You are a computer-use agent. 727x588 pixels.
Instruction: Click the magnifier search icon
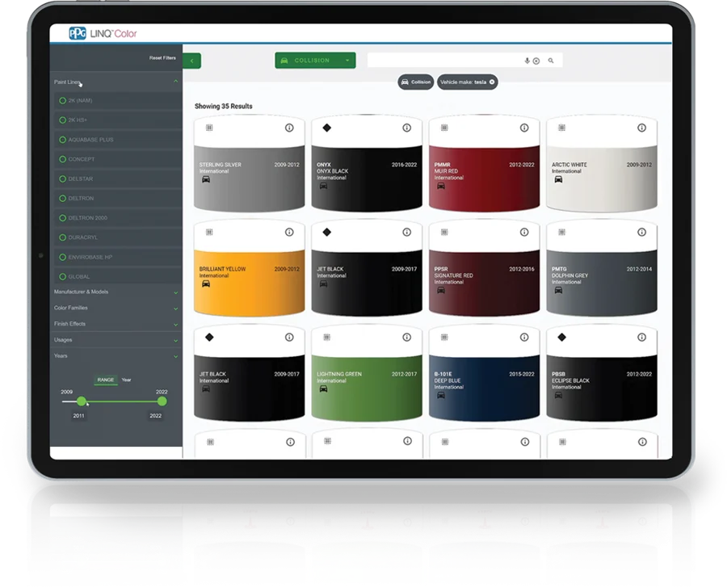[x=551, y=61]
